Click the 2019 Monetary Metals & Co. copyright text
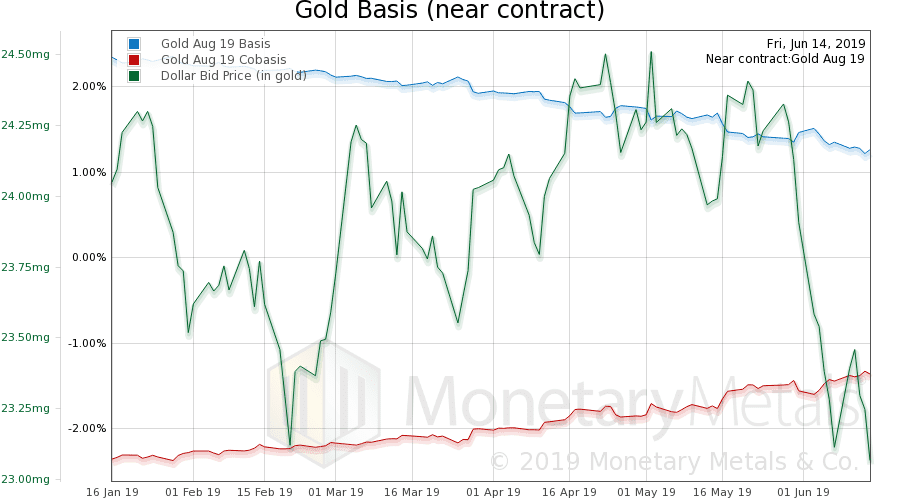The image size is (900, 500). tap(673, 462)
